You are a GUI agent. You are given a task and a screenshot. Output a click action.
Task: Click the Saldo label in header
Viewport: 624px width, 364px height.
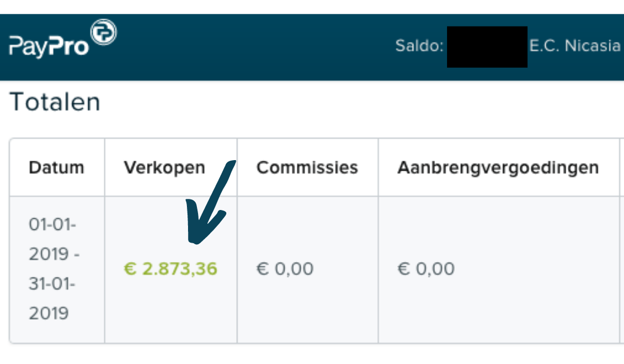419,45
